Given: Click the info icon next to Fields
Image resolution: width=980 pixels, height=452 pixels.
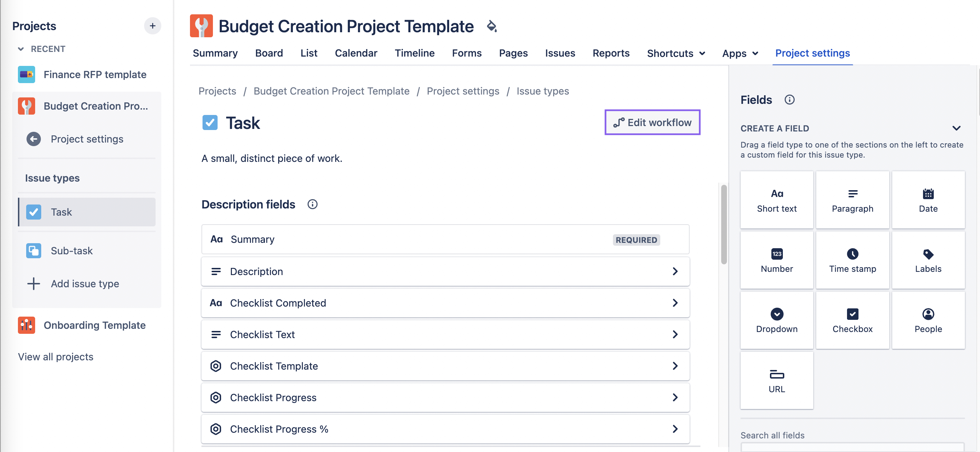Looking at the screenshot, I should coord(789,100).
